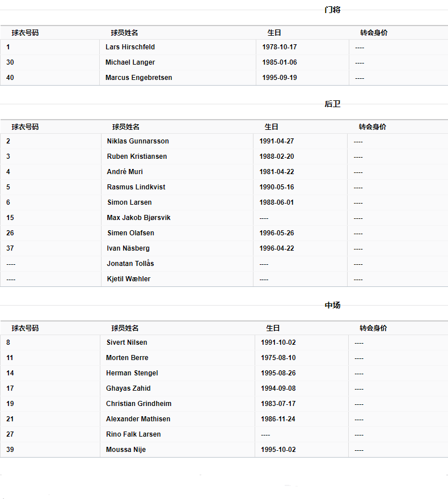
Task: Click 生日 column header in defenders table
Action: pyautogui.click(x=272, y=127)
